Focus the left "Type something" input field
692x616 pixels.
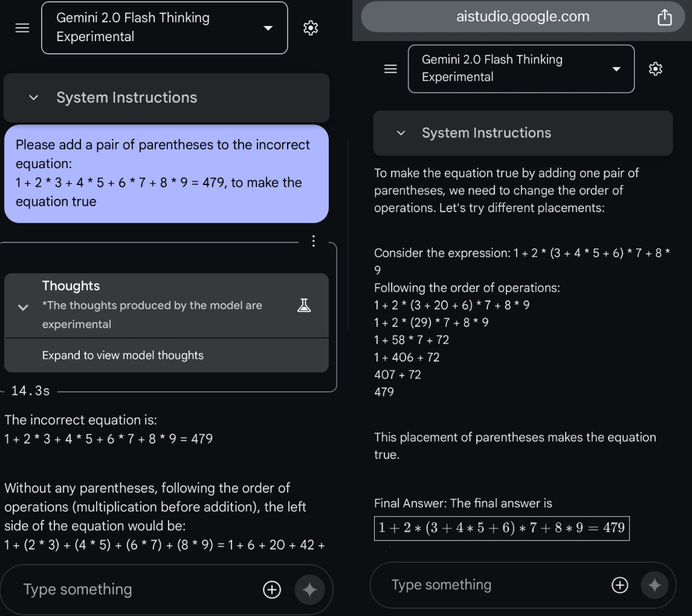coord(133,590)
